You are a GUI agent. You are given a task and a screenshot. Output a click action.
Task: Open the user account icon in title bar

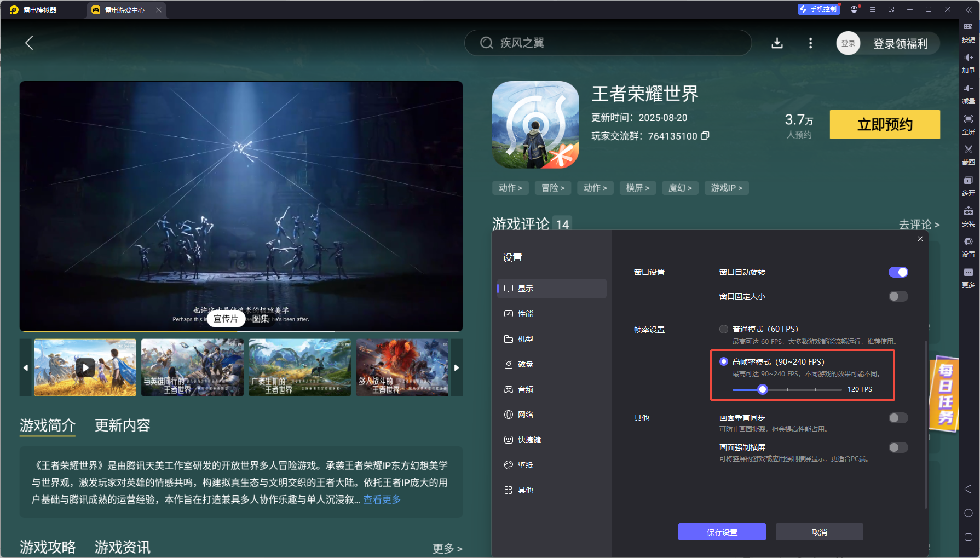[x=854, y=9]
